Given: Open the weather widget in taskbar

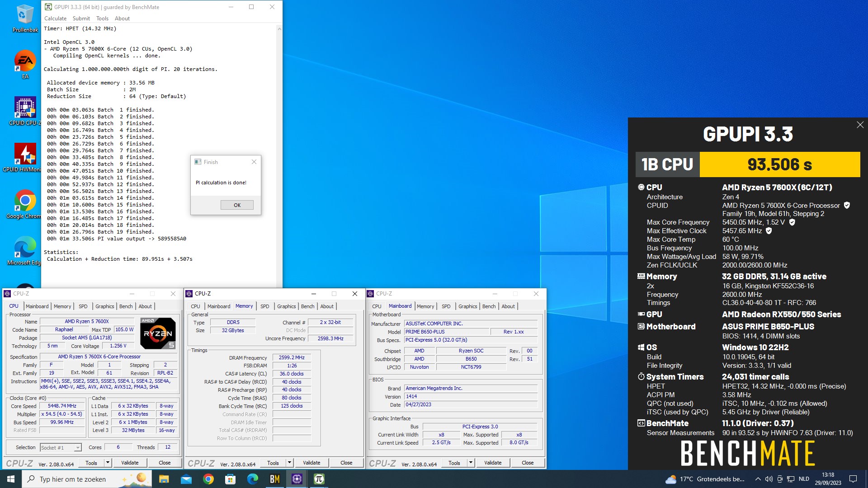Looking at the screenshot, I should point(705,479).
